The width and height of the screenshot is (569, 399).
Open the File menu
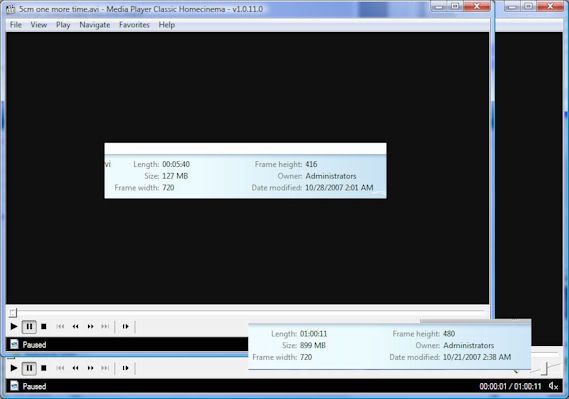click(x=16, y=25)
